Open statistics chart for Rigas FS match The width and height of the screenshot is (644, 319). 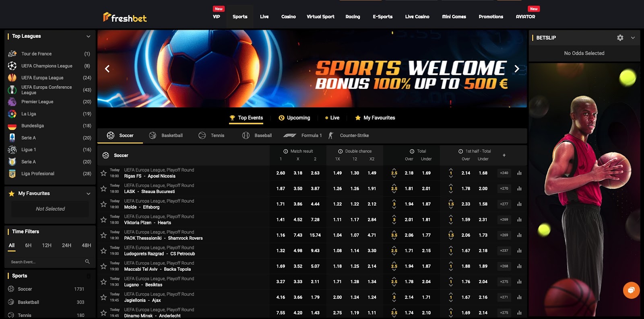tap(519, 173)
